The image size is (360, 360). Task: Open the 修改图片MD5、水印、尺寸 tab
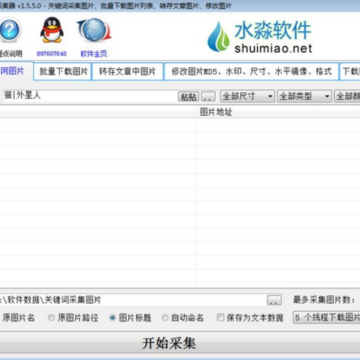[251, 71]
